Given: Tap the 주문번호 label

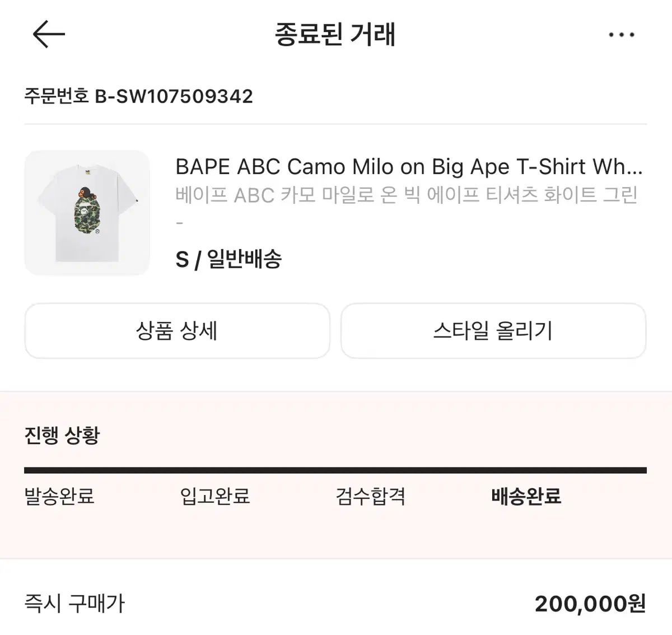Looking at the screenshot, I should click(56, 96).
